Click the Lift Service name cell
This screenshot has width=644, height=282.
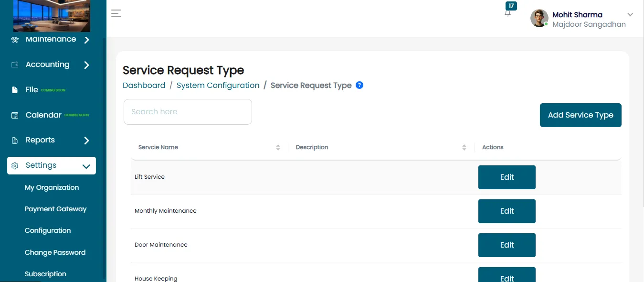pos(149,177)
